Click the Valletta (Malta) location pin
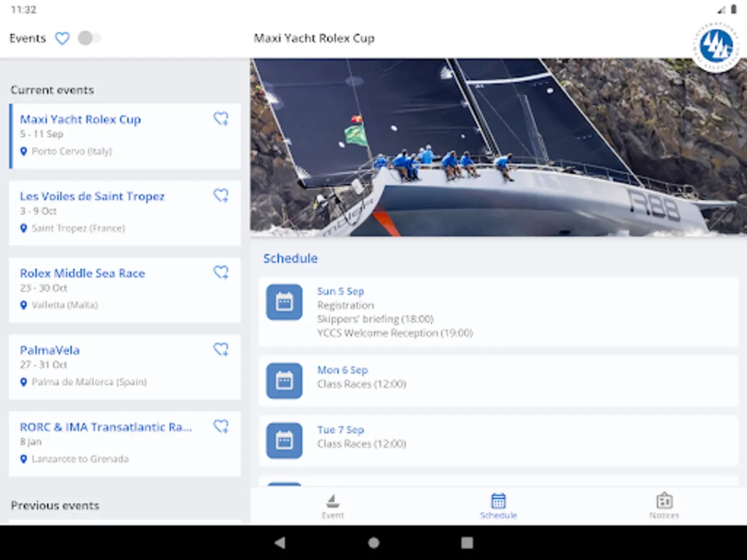747x560 pixels. tap(24, 305)
